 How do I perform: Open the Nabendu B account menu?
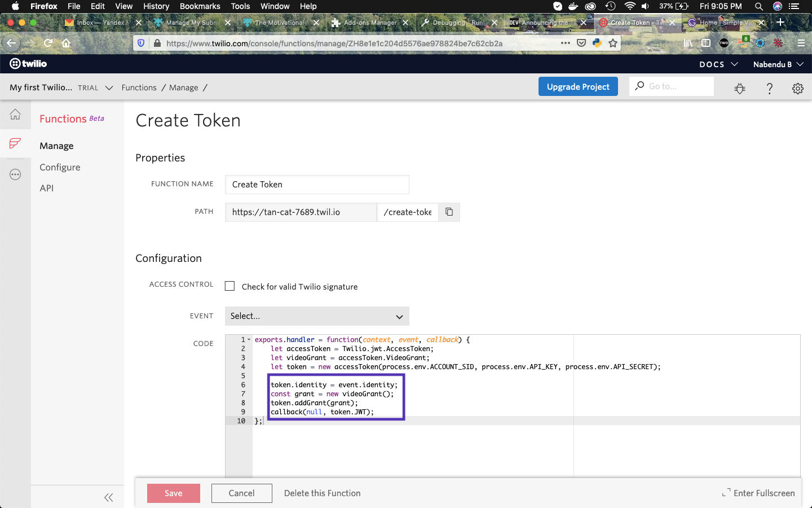coord(778,64)
